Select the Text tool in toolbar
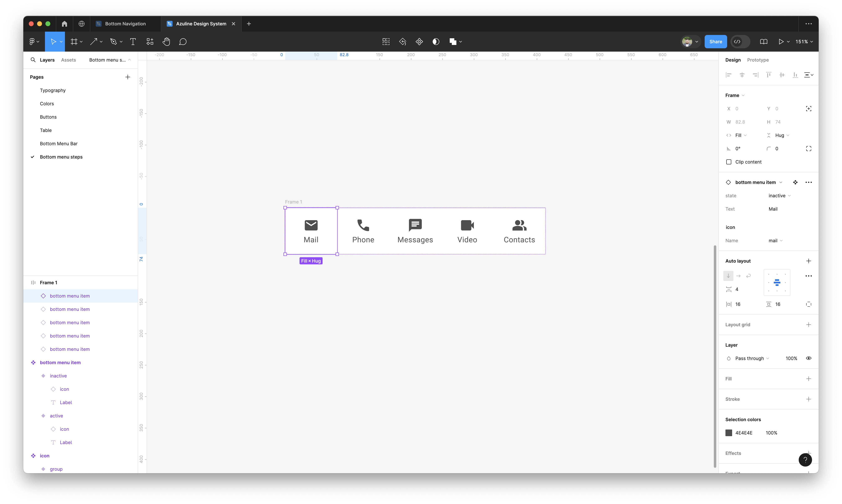Screen dimensions: 842x504 coord(133,41)
